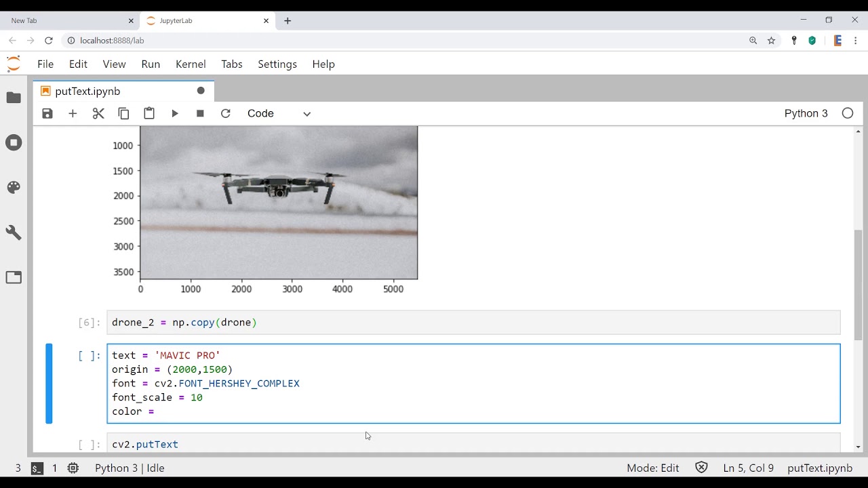868x488 pixels.
Task: Click Python 3 | Idle status text
Action: 130,468
